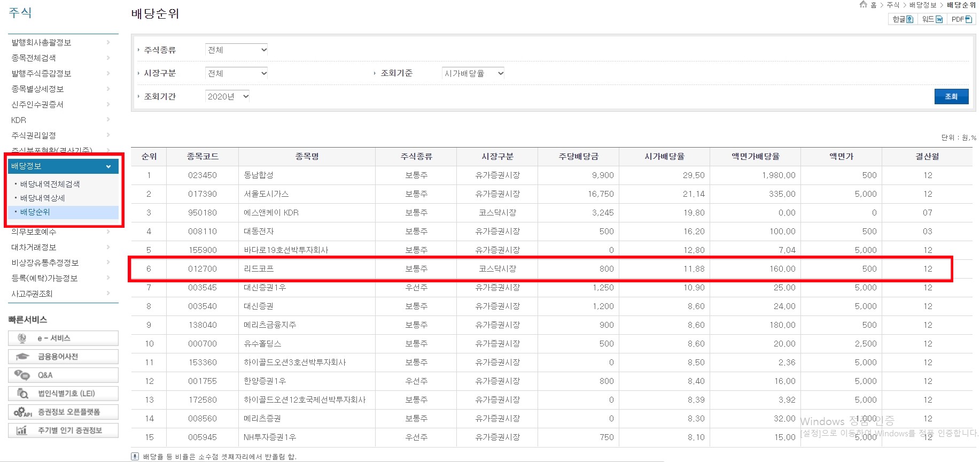This screenshot has width=980, height=462.
Task: Click 서울도시가스 stock name
Action: (x=266, y=194)
